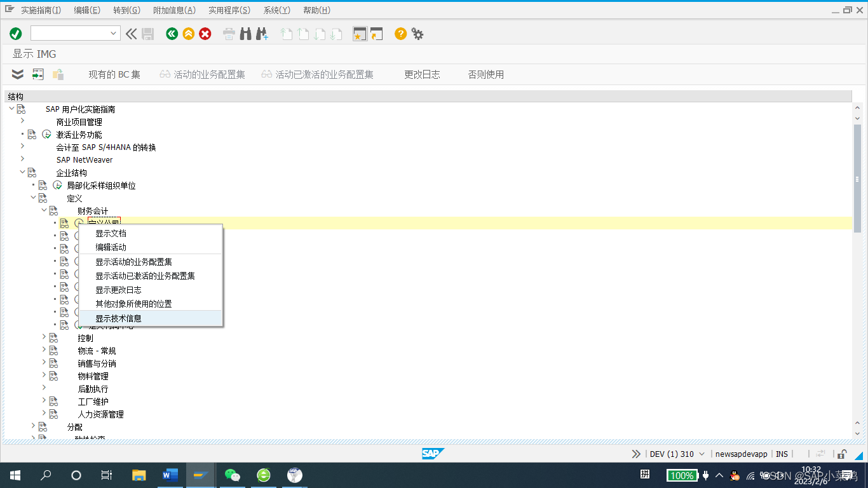Click the Previous Page icon
868x488 pixels.
[x=303, y=34]
